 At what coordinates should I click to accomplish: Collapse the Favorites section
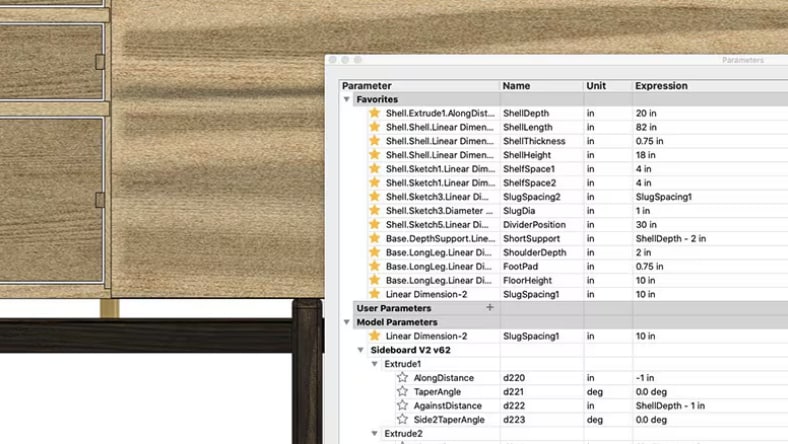coord(347,100)
